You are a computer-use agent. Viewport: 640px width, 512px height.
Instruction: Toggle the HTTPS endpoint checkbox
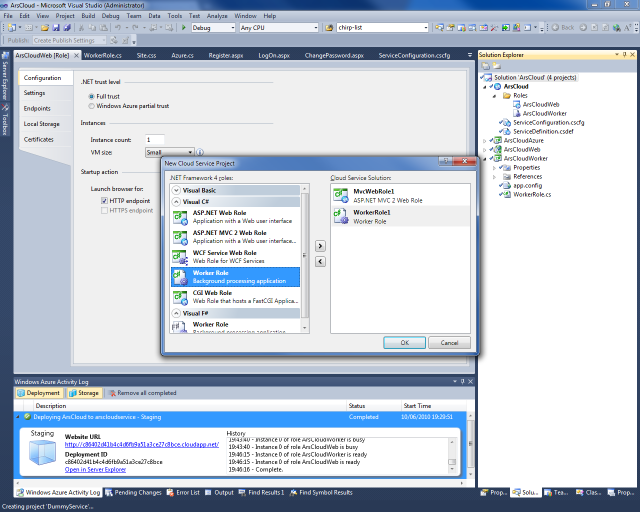click(104, 211)
